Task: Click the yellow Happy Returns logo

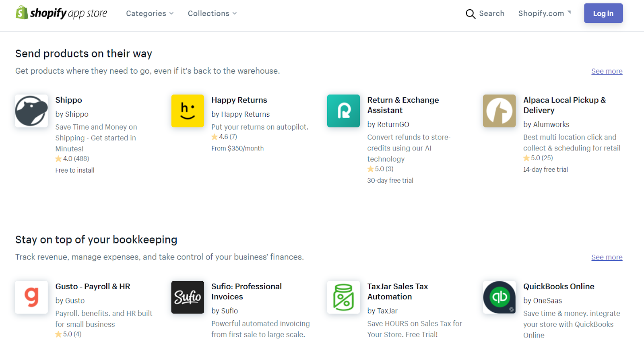Action: coord(188,111)
